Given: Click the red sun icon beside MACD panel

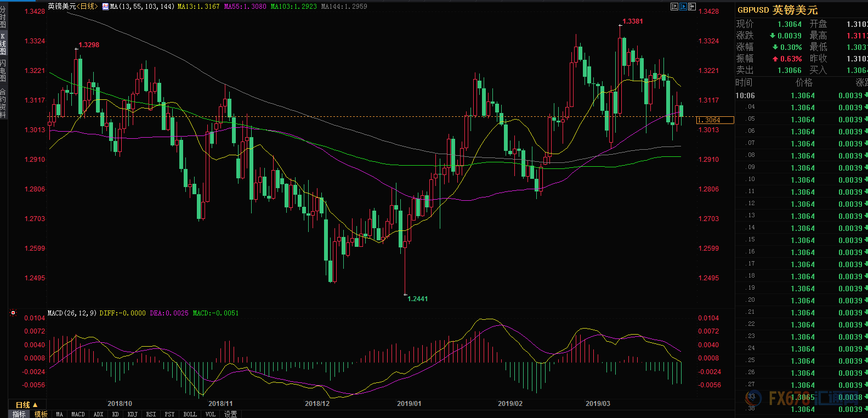Looking at the screenshot, I should click(x=13, y=313).
